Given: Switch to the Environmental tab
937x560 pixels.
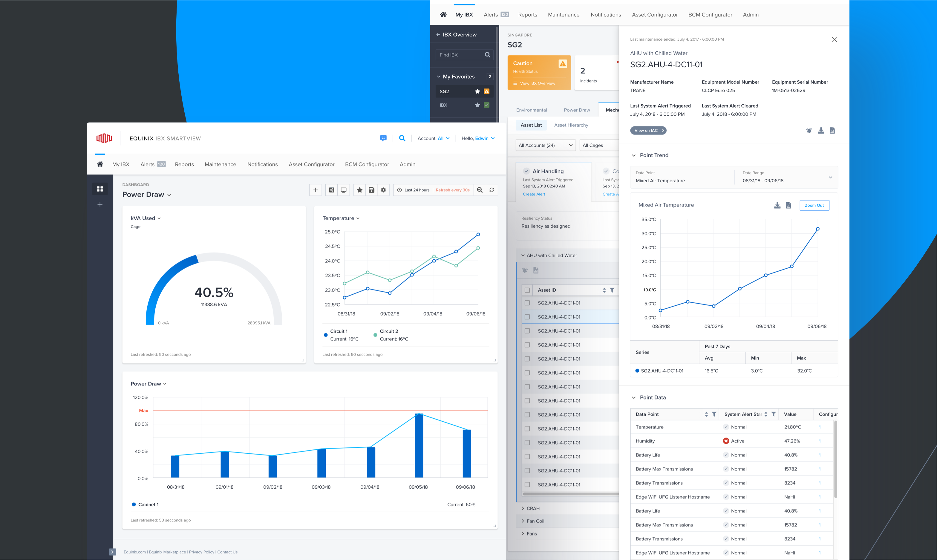Looking at the screenshot, I should 531,110.
